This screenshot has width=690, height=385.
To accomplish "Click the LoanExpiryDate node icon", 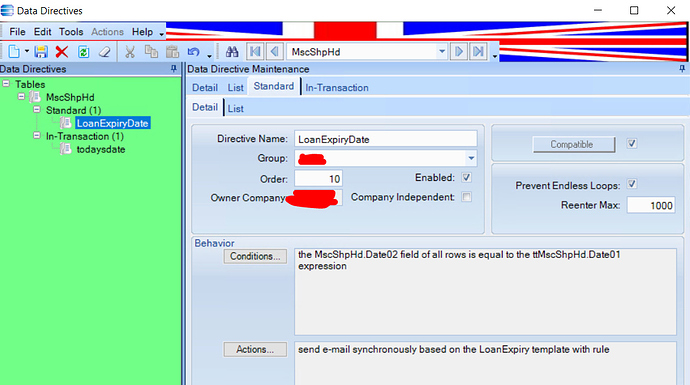I will (x=66, y=123).
